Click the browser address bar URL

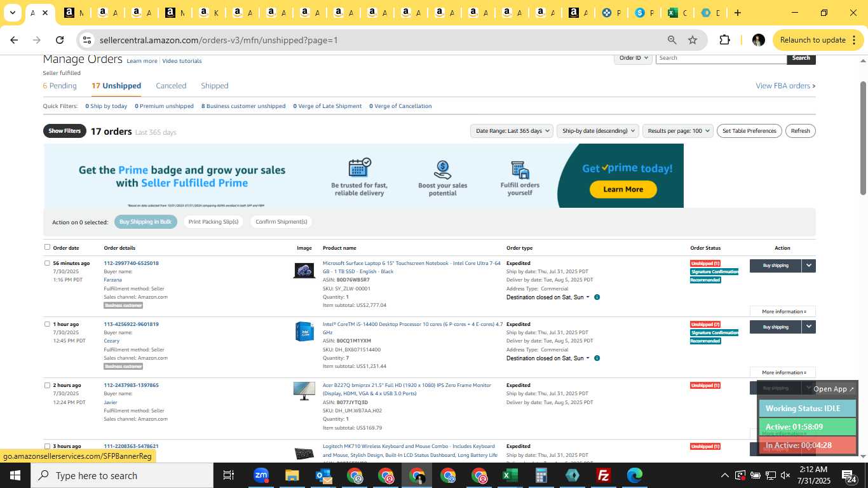[x=219, y=40]
